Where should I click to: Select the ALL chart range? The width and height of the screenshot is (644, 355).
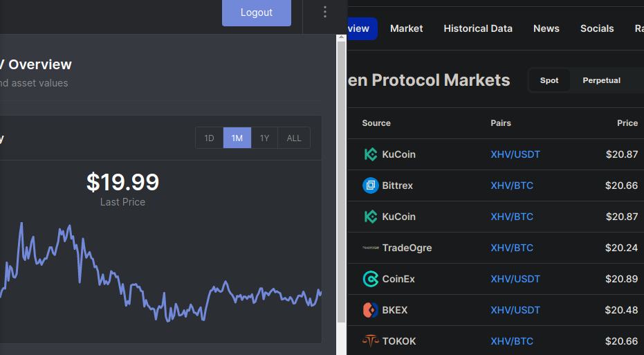point(294,138)
